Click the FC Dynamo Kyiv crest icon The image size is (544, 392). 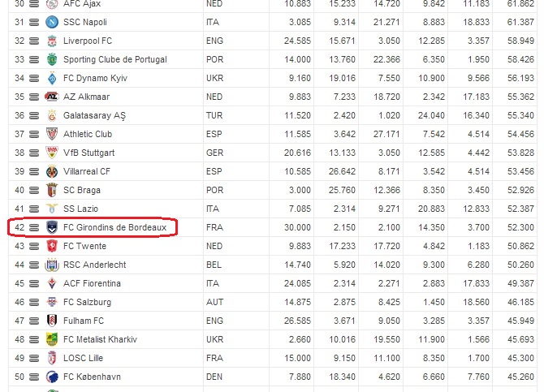(x=52, y=79)
